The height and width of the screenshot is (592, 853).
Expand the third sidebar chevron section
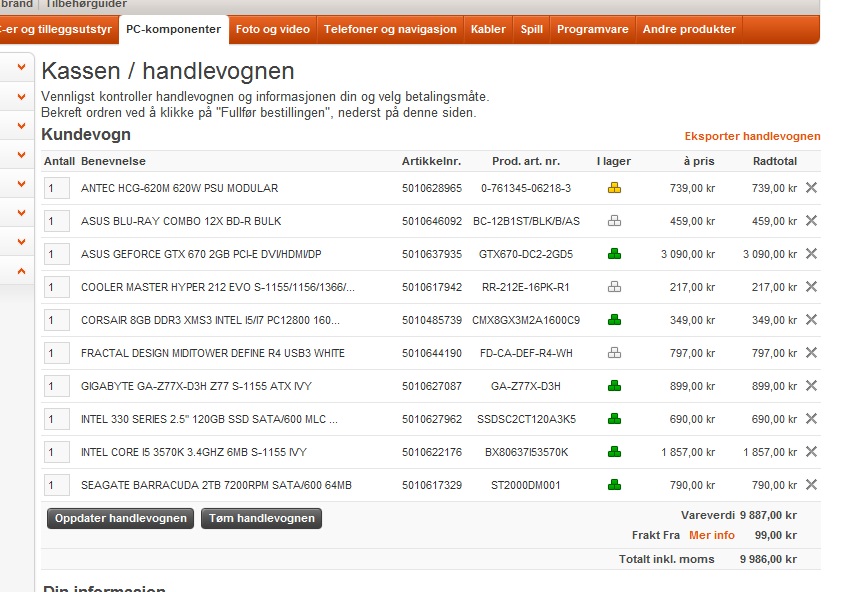[x=21, y=126]
